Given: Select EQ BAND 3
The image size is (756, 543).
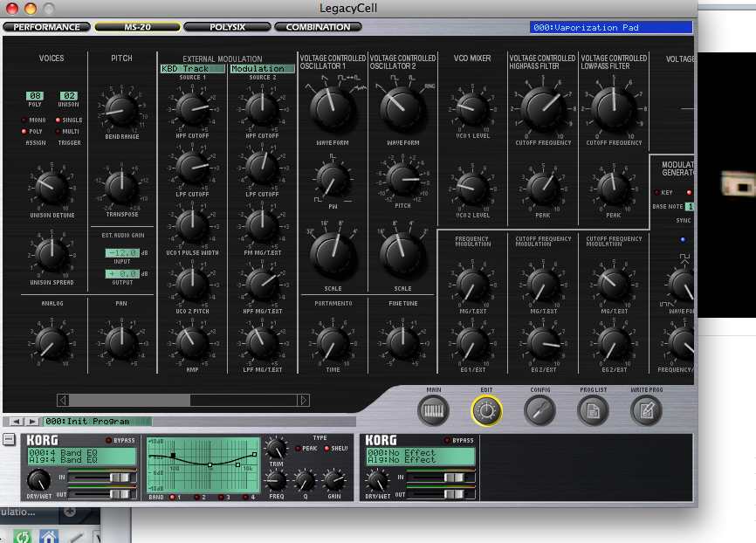Looking at the screenshot, I should point(222,498).
